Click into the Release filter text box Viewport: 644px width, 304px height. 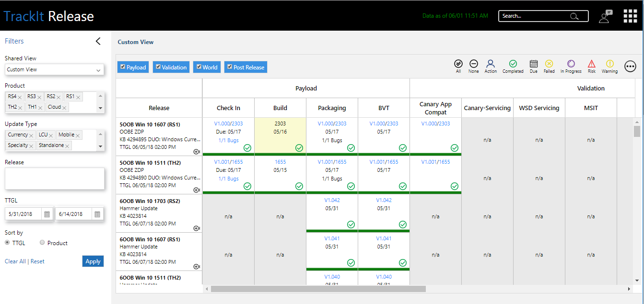[x=55, y=179]
